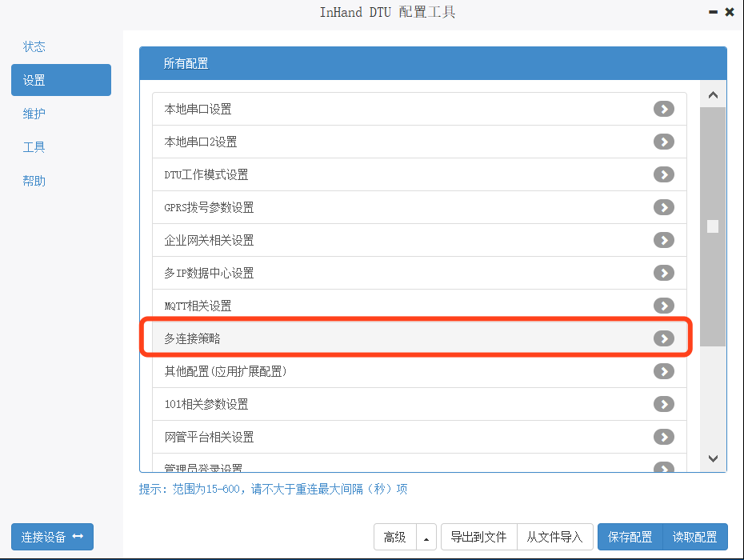
Task: Click arrow icon beside DTU工作模式设置
Action: (663, 174)
